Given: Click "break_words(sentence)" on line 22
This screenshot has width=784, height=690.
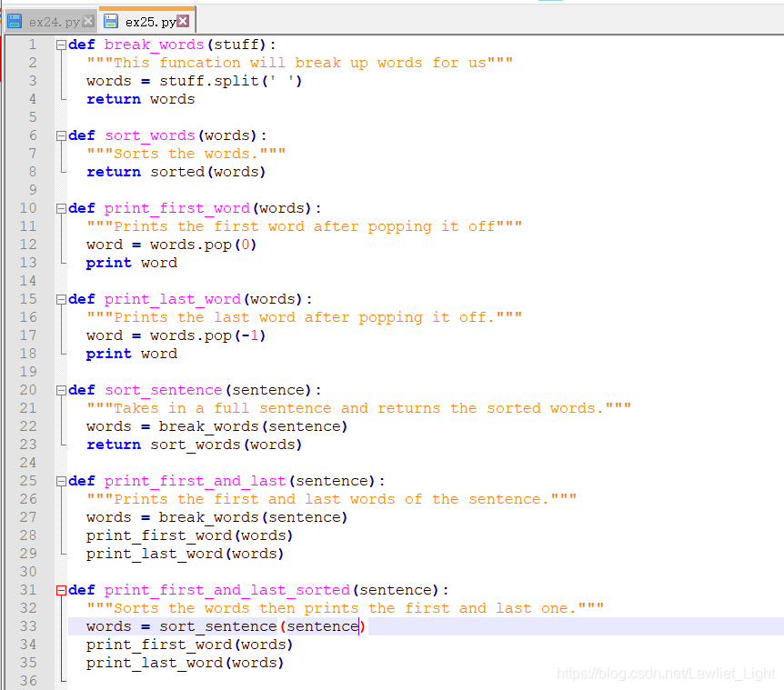Looking at the screenshot, I should tap(253, 426).
